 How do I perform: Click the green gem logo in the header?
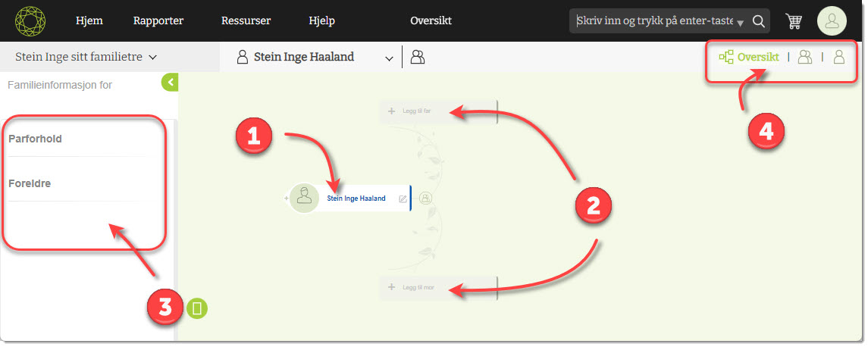point(30,20)
